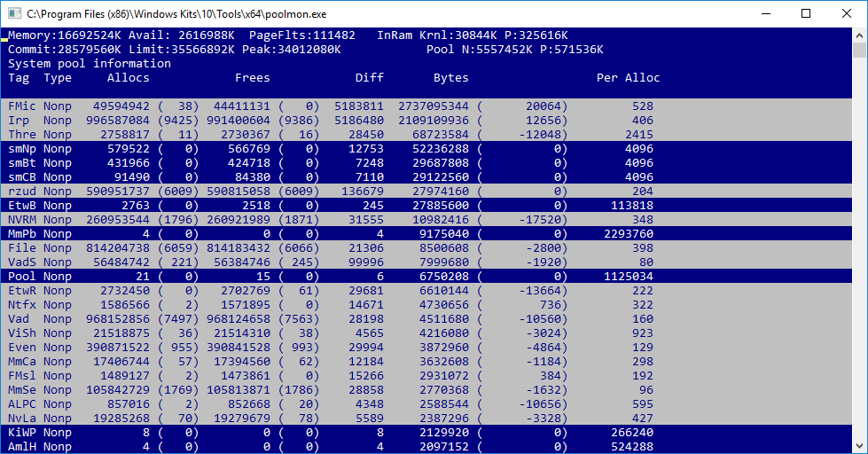Click the Vad row frees value 968124658
The image size is (868, 454).
pyautogui.click(x=239, y=319)
